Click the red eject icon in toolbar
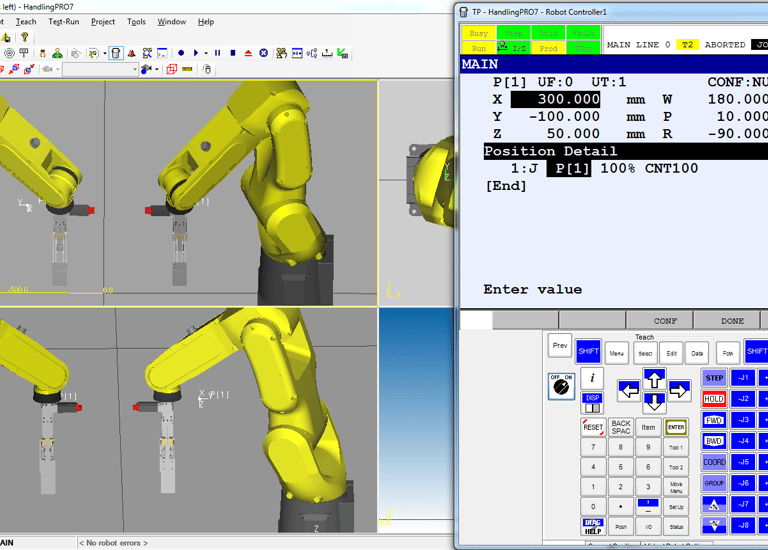The image size is (768, 550). tap(248, 53)
